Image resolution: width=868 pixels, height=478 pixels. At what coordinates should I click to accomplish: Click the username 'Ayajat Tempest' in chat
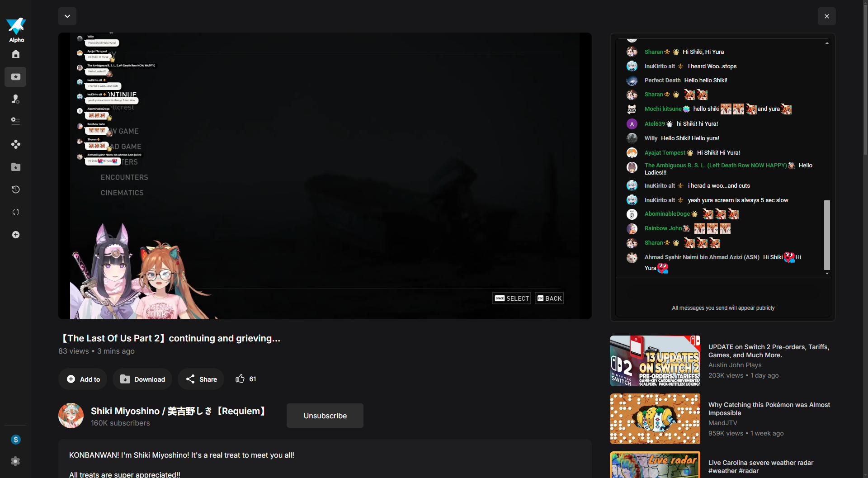[x=665, y=153]
